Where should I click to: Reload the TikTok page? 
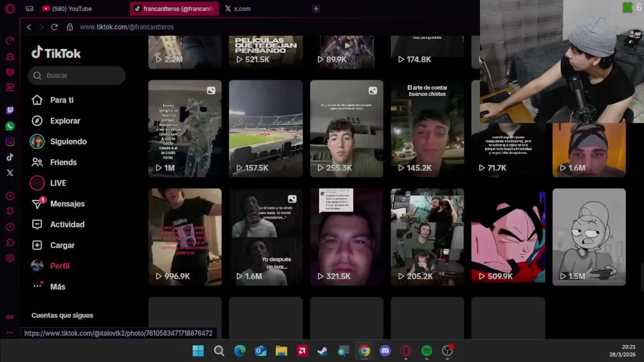(54, 27)
